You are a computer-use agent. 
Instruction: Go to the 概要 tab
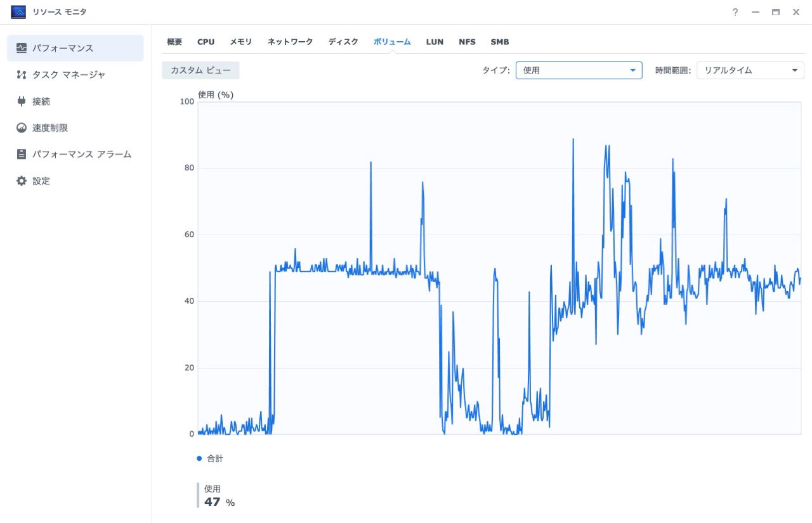174,42
